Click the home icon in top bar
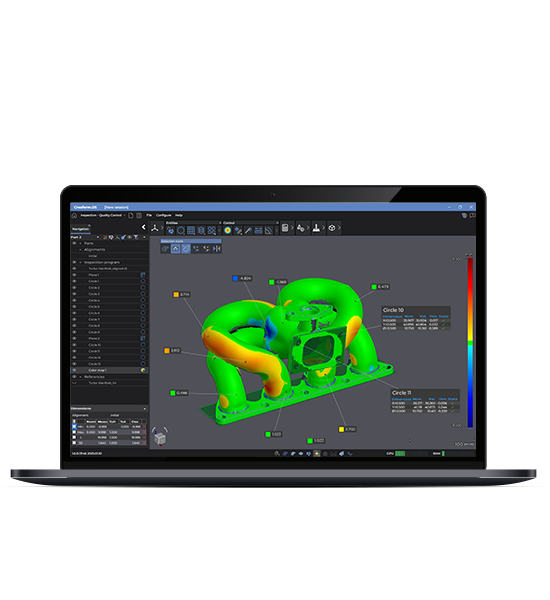The width and height of the screenshot is (550, 600). point(74,215)
